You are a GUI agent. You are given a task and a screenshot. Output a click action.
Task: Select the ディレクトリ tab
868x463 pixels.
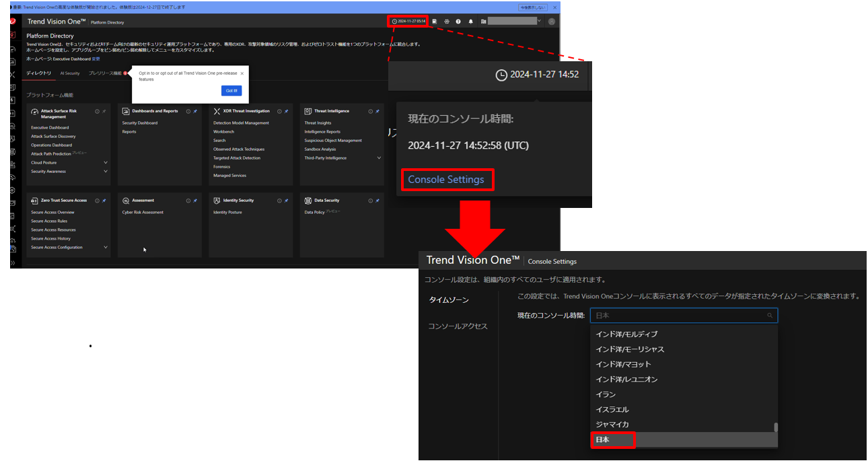(38, 73)
